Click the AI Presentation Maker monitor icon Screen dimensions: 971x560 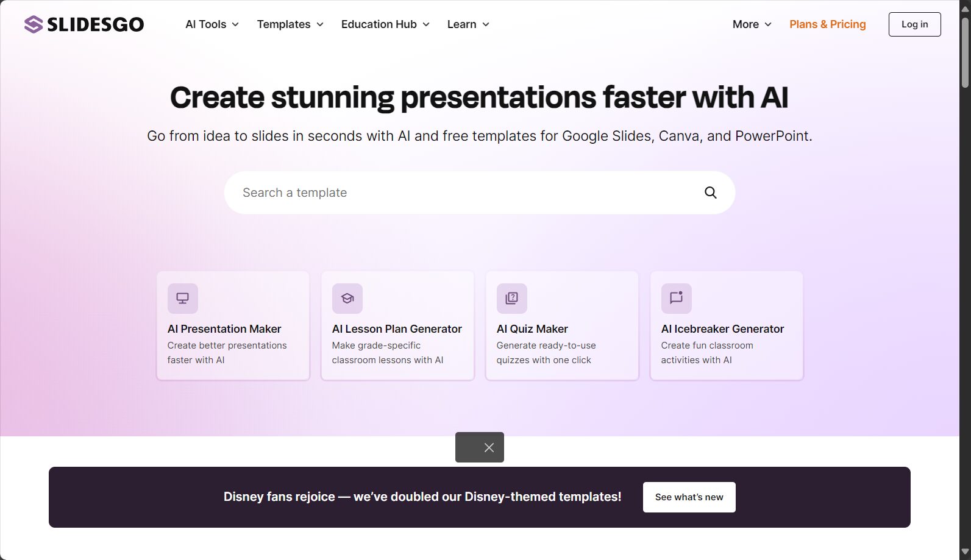click(183, 299)
